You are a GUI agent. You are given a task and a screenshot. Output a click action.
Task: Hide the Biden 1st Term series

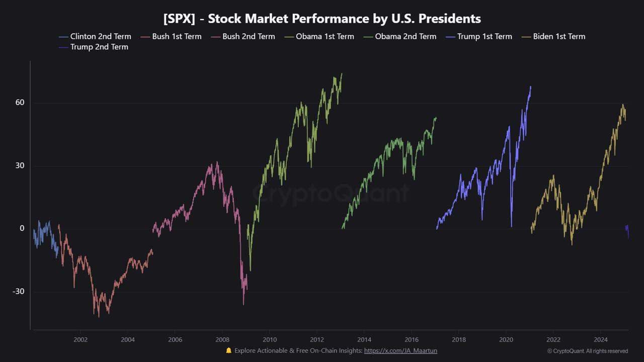tap(559, 36)
